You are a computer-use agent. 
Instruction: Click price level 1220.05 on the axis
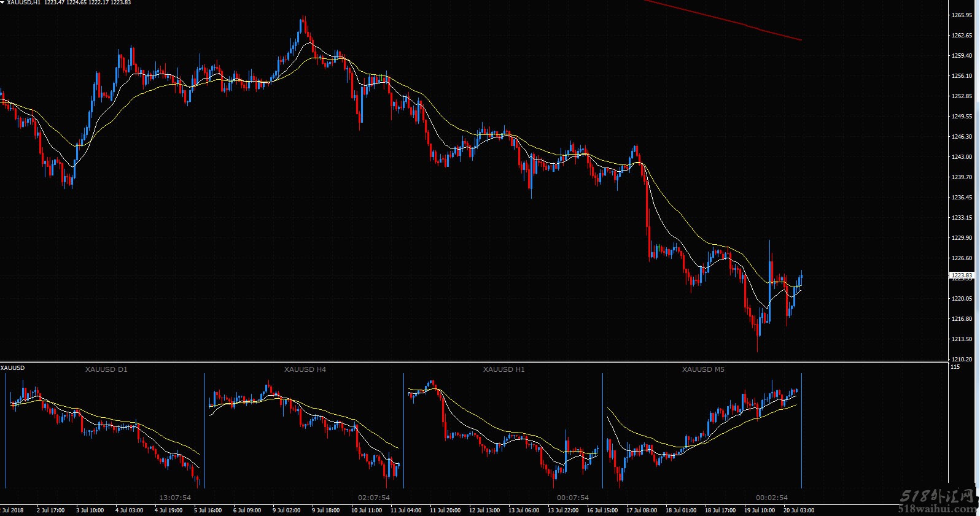pyautogui.click(x=962, y=299)
